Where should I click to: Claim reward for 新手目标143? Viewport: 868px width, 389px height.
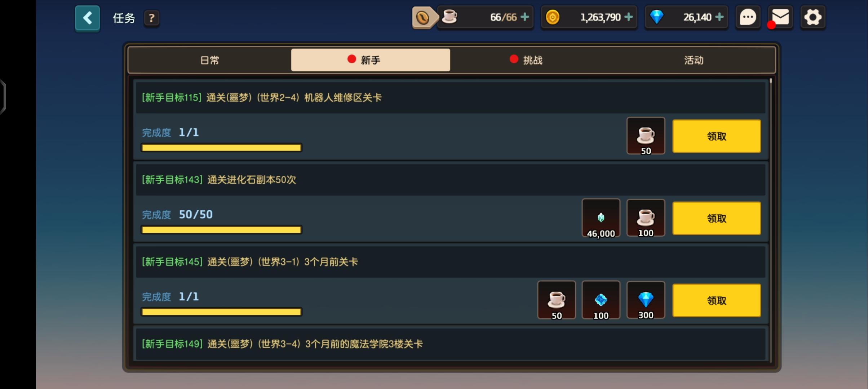coord(717,218)
